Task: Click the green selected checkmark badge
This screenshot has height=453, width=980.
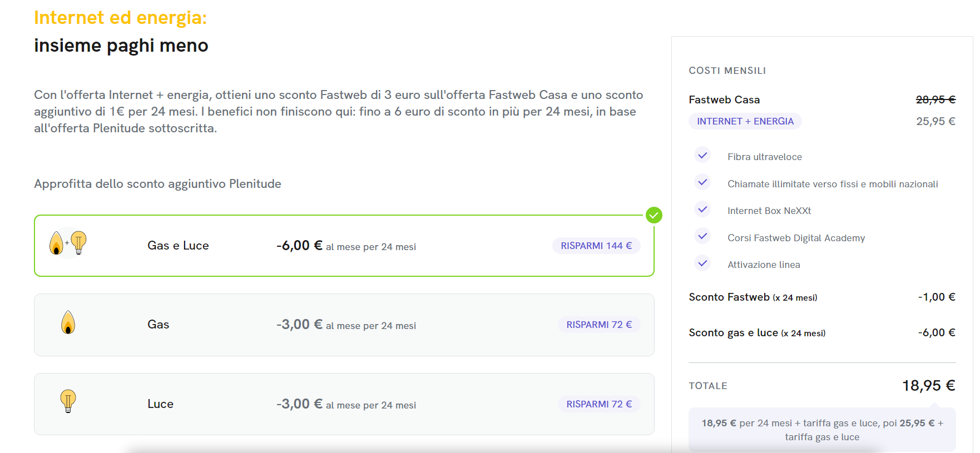Action: [x=654, y=215]
